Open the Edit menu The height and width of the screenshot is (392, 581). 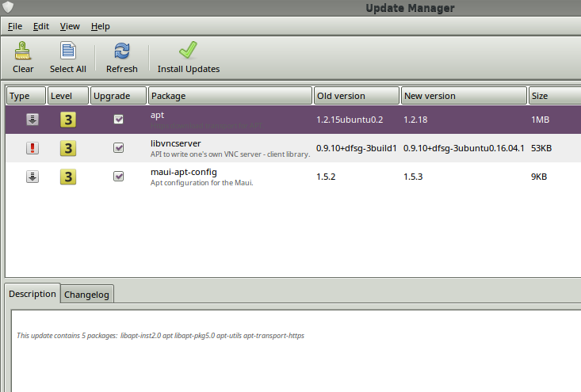(x=41, y=26)
